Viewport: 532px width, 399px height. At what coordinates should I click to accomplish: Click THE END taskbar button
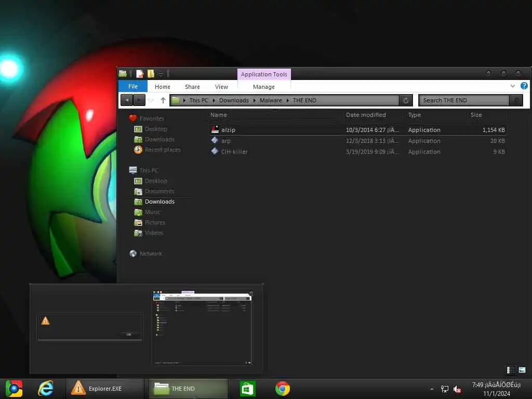(188, 389)
